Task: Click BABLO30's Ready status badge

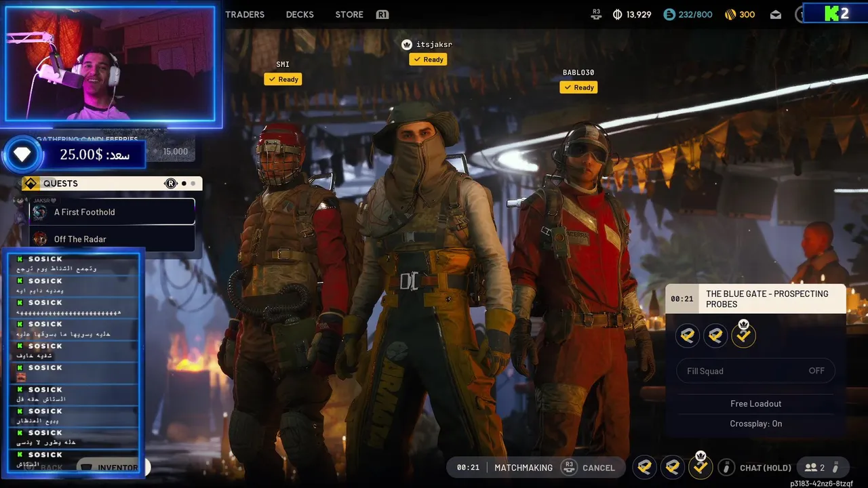Action: coord(578,87)
